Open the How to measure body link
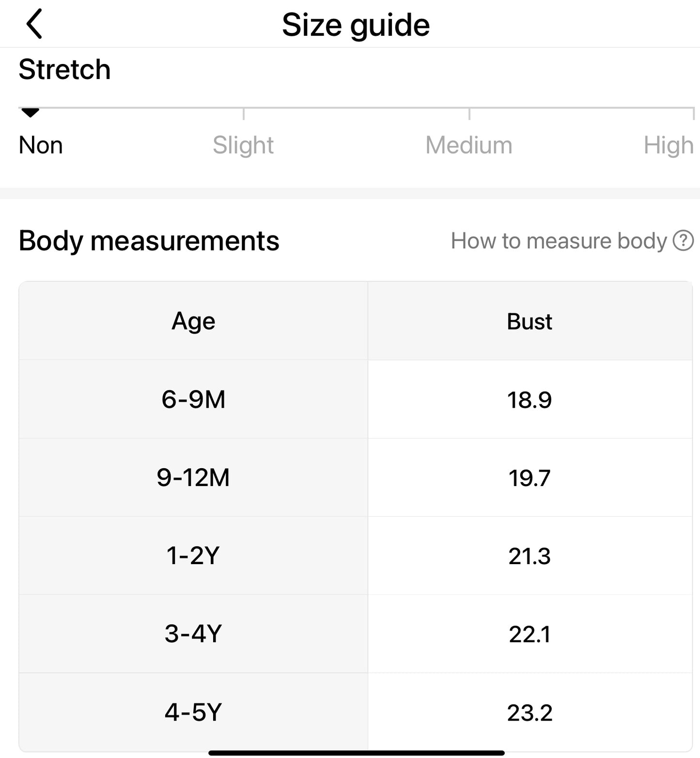Image resolution: width=700 pixels, height=758 pixels. pos(559,241)
